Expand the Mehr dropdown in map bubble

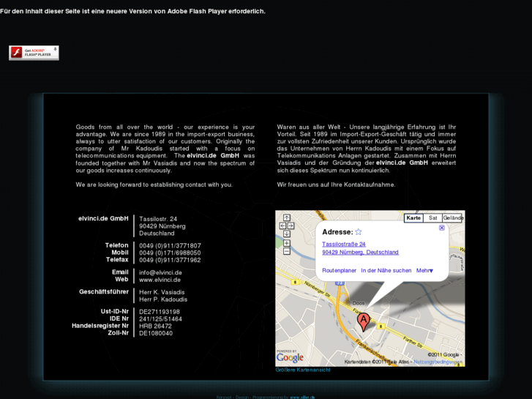(x=424, y=271)
